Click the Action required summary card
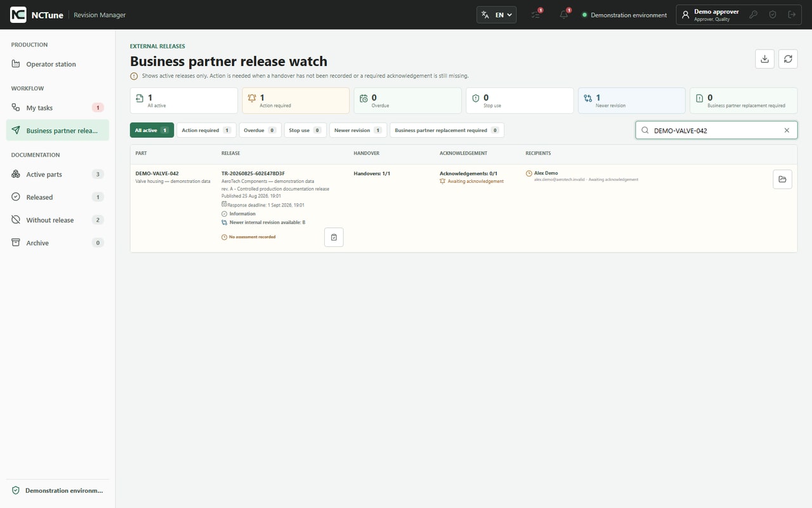 (x=296, y=100)
